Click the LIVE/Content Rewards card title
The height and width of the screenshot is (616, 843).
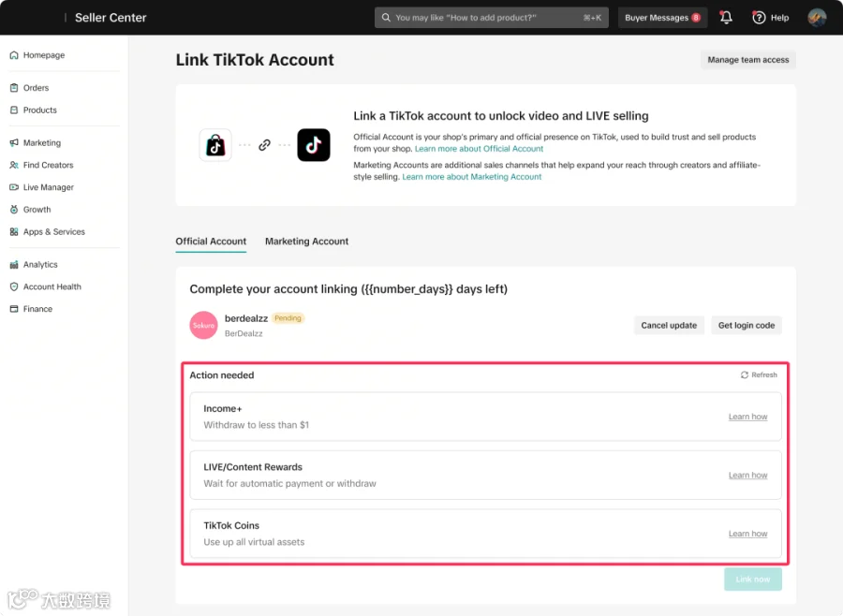tap(253, 467)
